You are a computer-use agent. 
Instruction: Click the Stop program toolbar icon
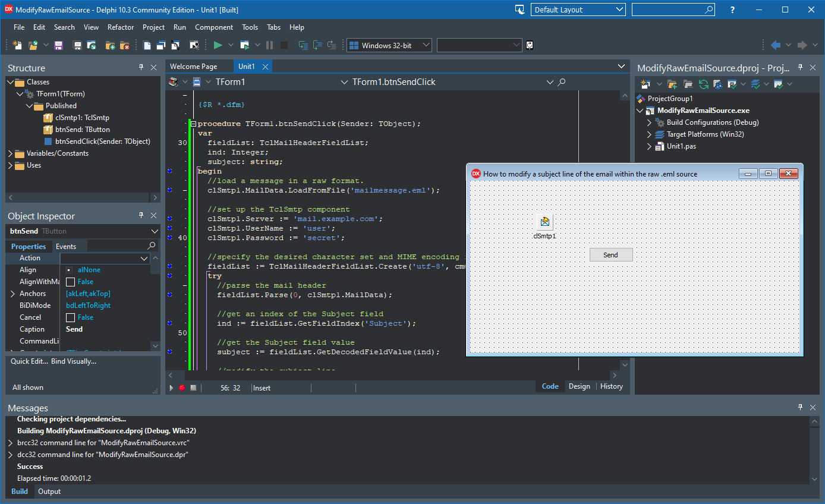[x=284, y=45]
